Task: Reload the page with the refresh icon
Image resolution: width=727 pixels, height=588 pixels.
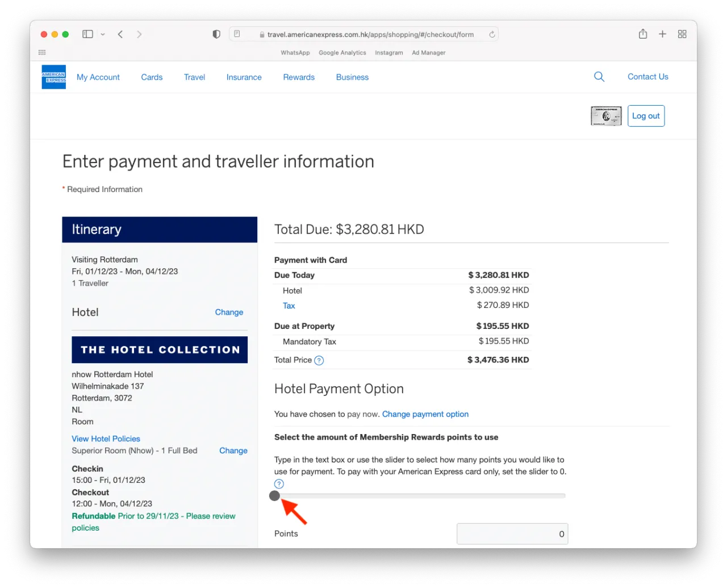Action: point(492,34)
